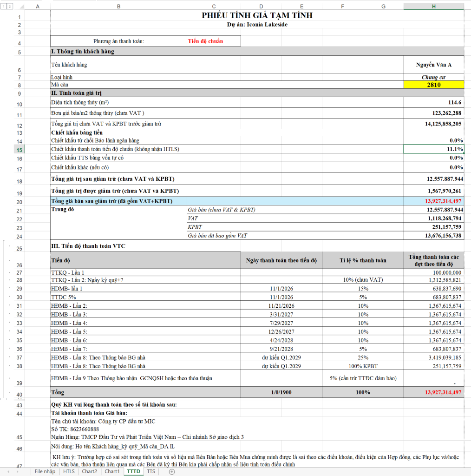The height and width of the screenshot is (476, 471).
Task: Select column C header
Action: [214, 7]
